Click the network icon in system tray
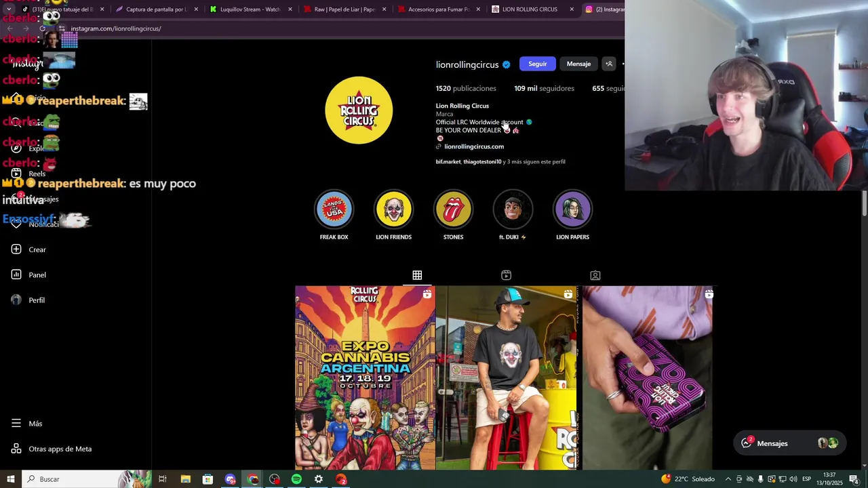This screenshot has height=488, width=868. pyautogui.click(x=782, y=479)
